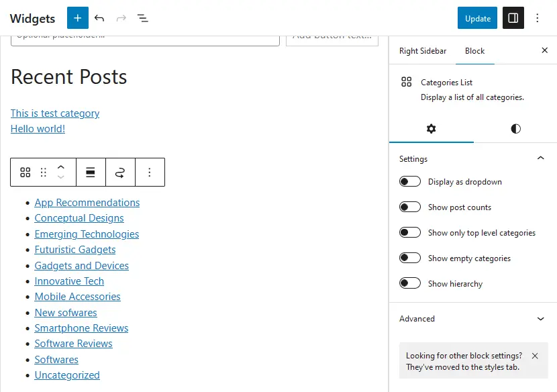Image resolution: width=557 pixels, height=392 pixels.
Task: Click the Innovative Tech link
Action: pyautogui.click(x=69, y=281)
